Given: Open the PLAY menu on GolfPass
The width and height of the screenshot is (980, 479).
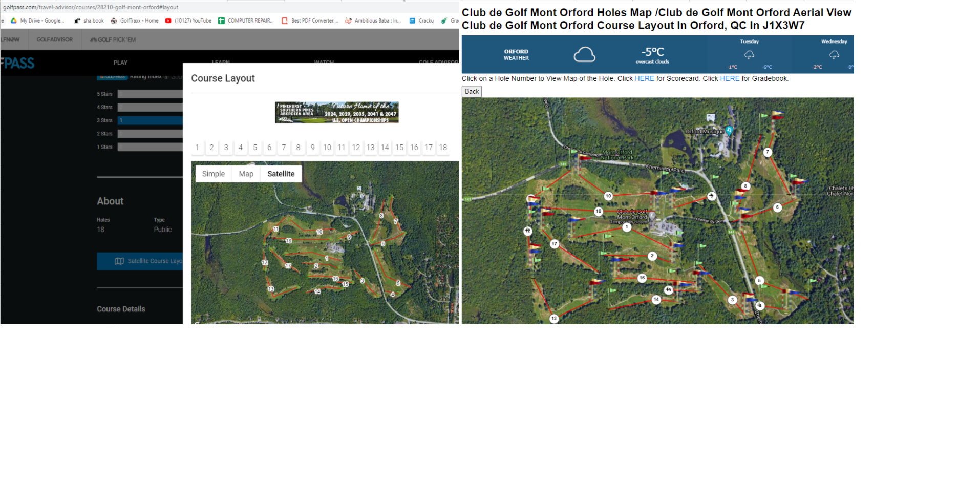Looking at the screenshot, I should tap(120, 63).
